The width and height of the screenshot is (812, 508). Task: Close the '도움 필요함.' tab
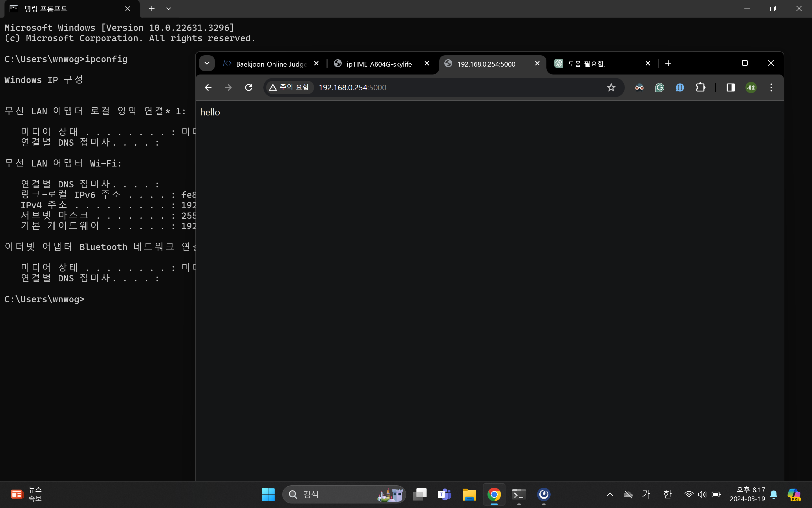(648, 63)
